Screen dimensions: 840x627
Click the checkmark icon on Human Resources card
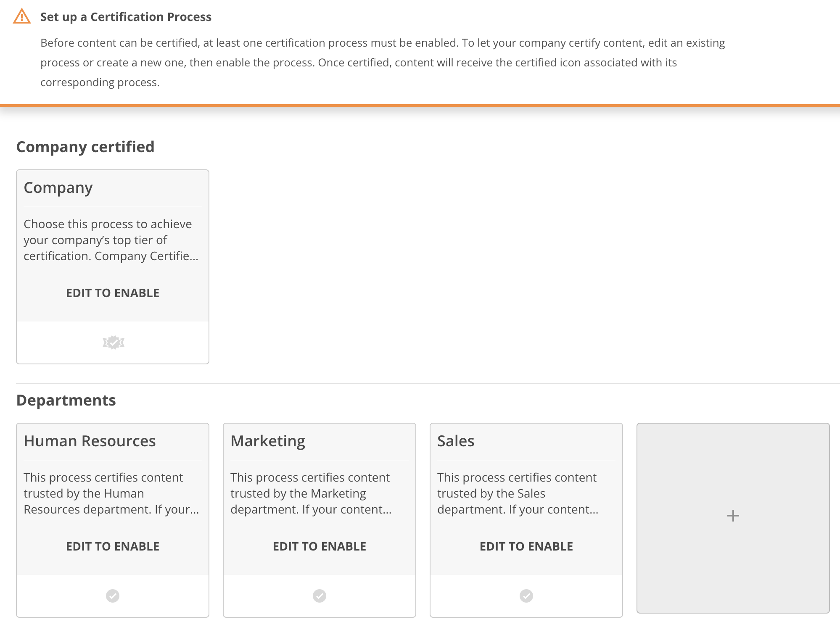112,595
